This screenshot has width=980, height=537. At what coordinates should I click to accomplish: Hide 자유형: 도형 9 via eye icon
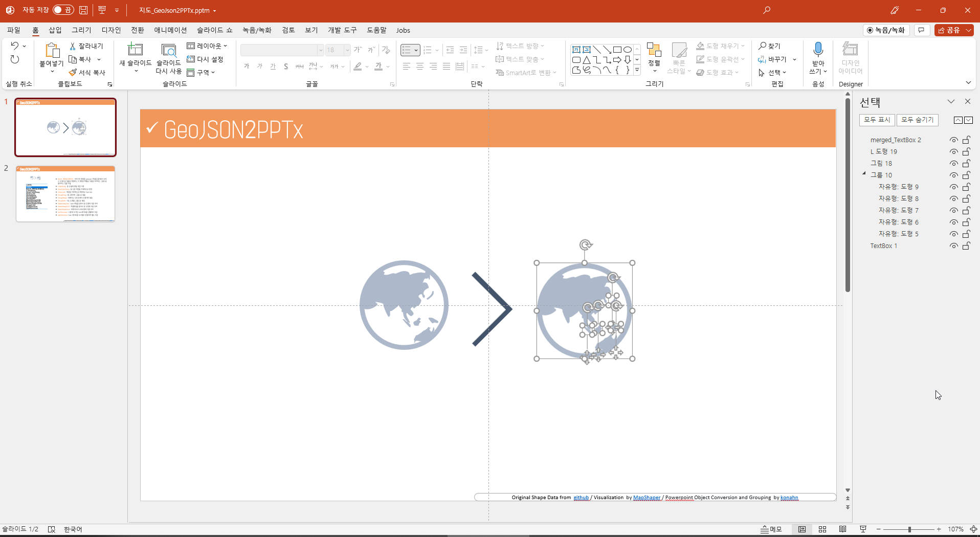(x=953, y=187)
